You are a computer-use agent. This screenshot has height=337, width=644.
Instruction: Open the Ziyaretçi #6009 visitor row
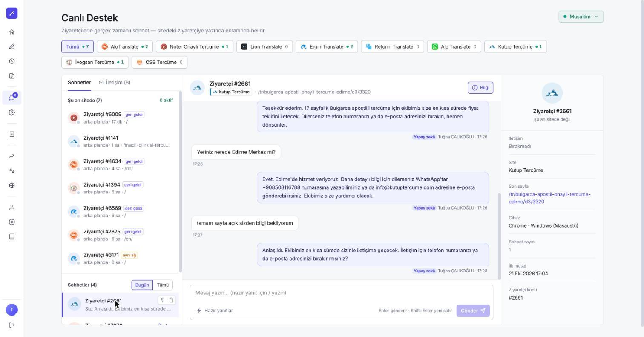121,118
